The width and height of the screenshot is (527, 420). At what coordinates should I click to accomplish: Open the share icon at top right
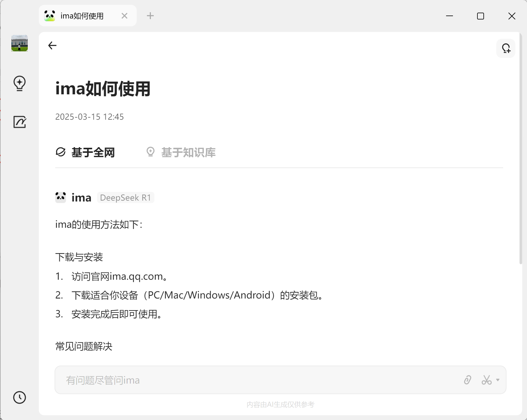pos(506,48)
